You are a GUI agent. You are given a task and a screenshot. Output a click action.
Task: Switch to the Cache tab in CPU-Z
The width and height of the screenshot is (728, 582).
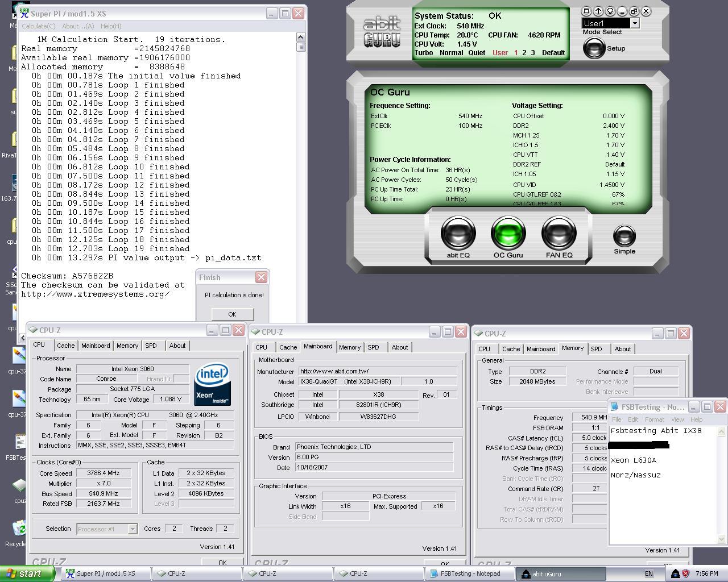65,346
